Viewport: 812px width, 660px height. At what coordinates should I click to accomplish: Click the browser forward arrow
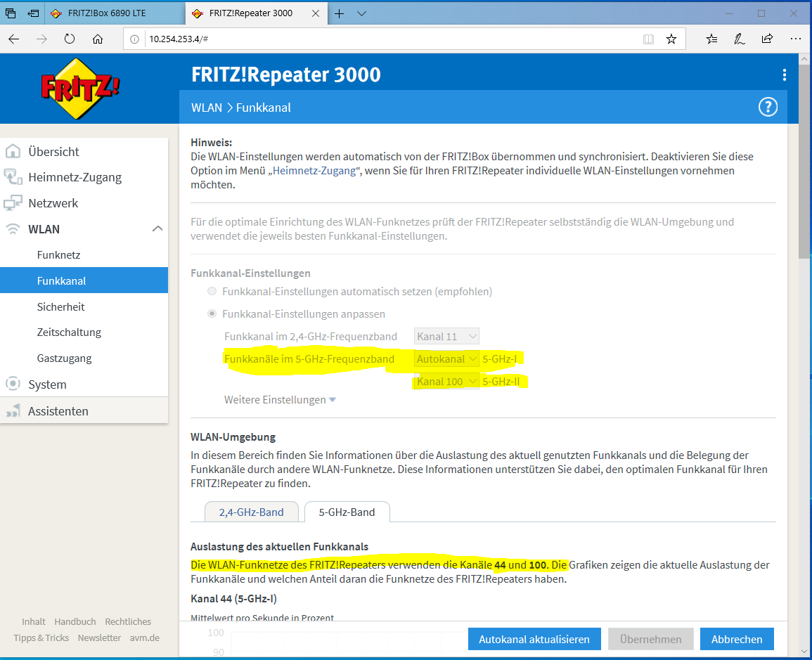coord(41,39)
